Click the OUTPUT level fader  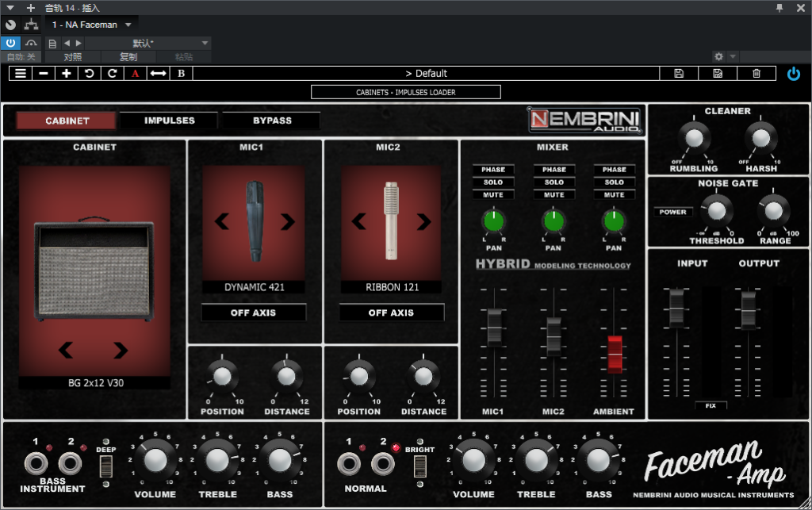point(749,310)
